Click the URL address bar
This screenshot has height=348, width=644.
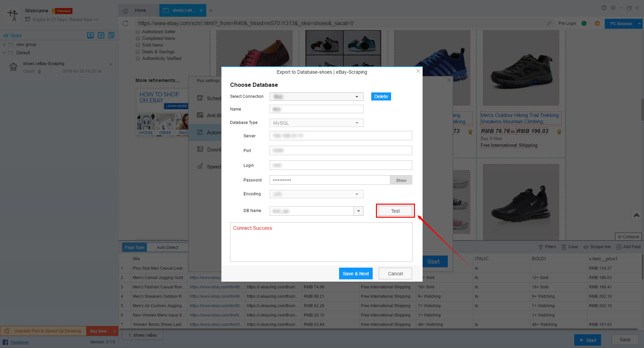[339, 23]
